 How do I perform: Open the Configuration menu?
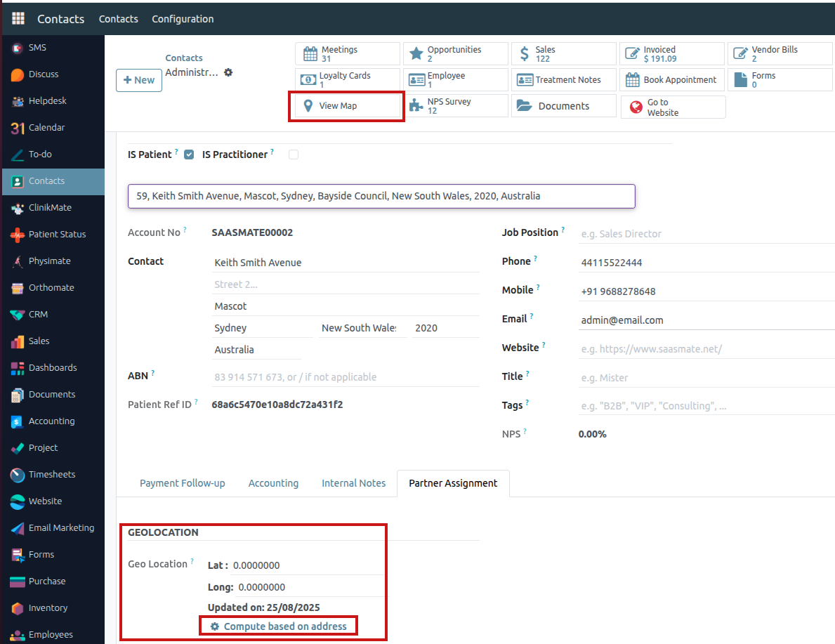(182, 19)
